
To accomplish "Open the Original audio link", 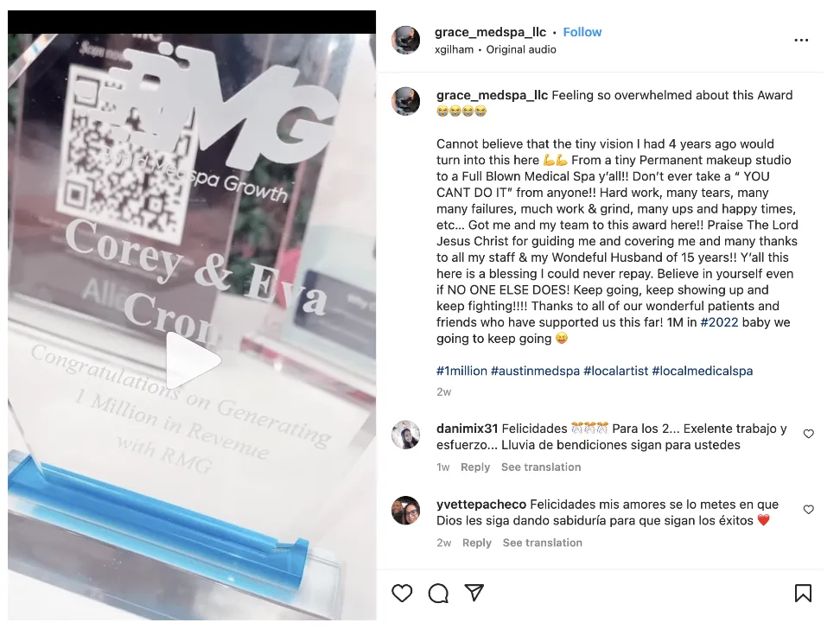I will pos(521,50).
